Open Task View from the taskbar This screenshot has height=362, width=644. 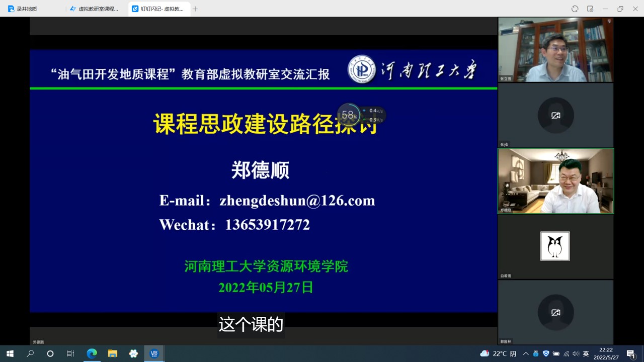coord(70,353)
